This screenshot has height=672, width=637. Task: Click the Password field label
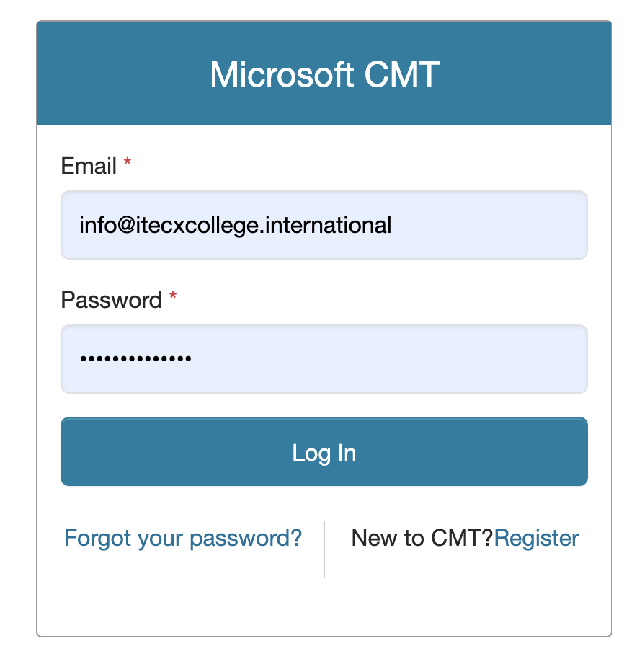click(112, 300)
